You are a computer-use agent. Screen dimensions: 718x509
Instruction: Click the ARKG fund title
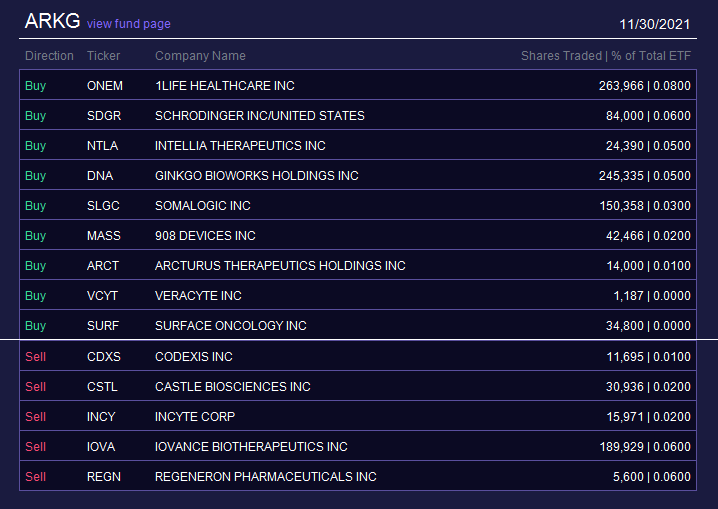[x=52, y=21]
